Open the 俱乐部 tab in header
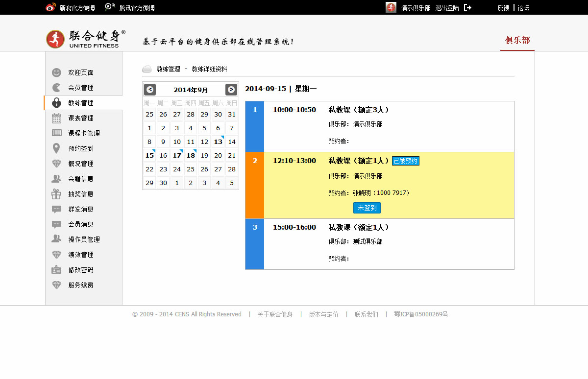 click(517, 40)
